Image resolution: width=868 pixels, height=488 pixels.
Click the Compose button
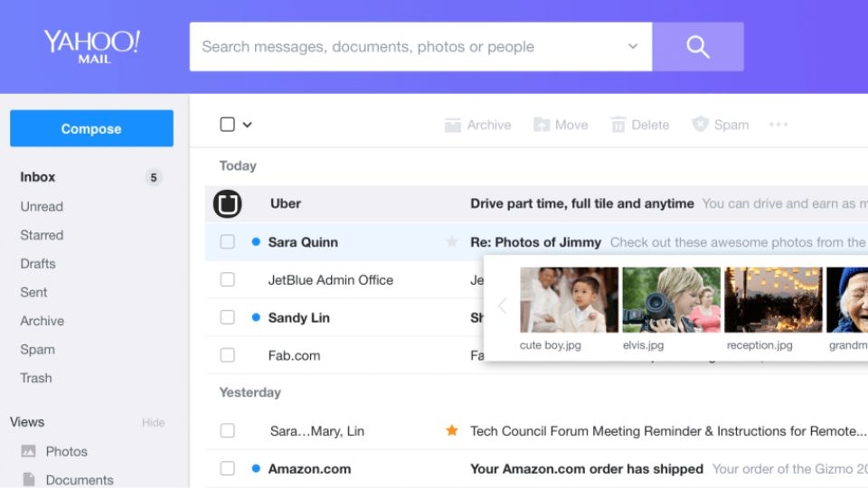(x=91, y=128)
